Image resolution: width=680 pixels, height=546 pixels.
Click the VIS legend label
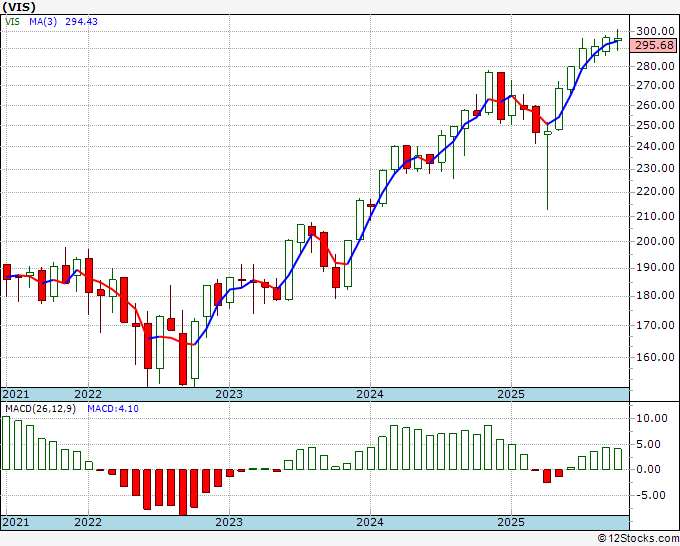click(12, 21)
